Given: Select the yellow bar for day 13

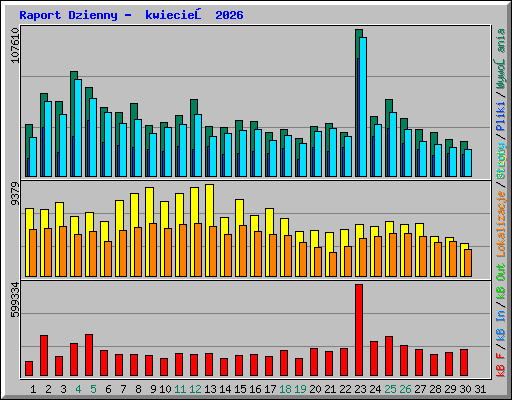Looking at the screenshot, I should (x=210, y=230).
